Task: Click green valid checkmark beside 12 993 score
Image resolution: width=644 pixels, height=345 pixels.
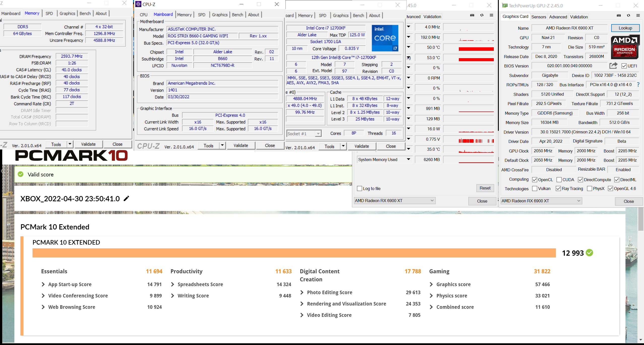Action: [x=589, y=253]
